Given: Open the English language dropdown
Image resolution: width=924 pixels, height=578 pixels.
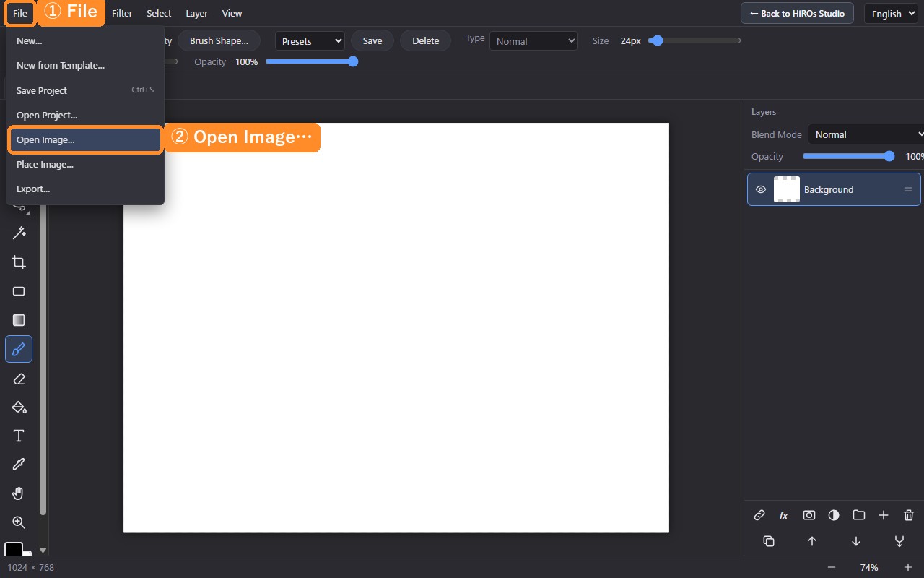Looking at the screenshot, I should coord(891,14).
